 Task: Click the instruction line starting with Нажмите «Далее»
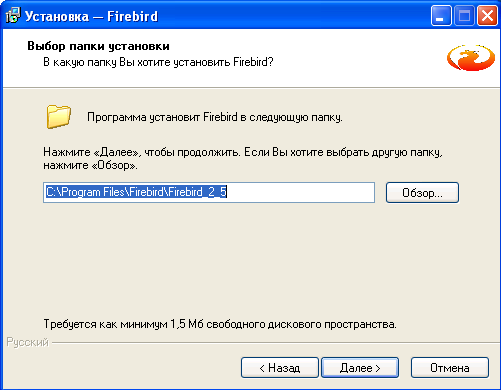(243, 152)
